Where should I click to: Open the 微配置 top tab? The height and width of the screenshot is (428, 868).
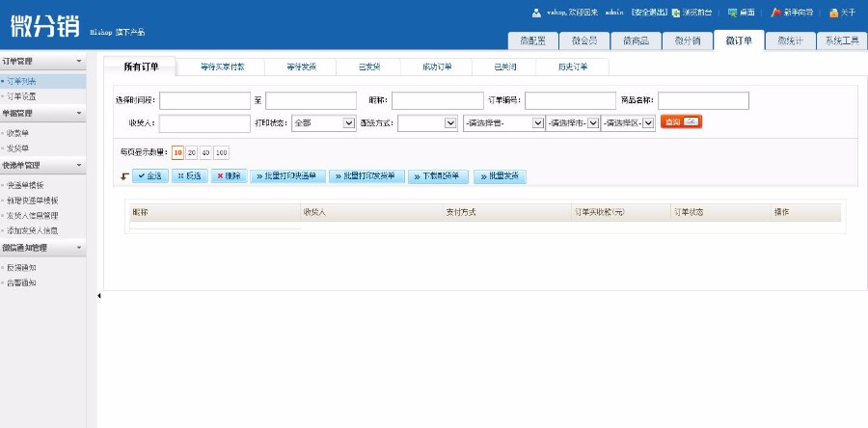coord(532,40)
